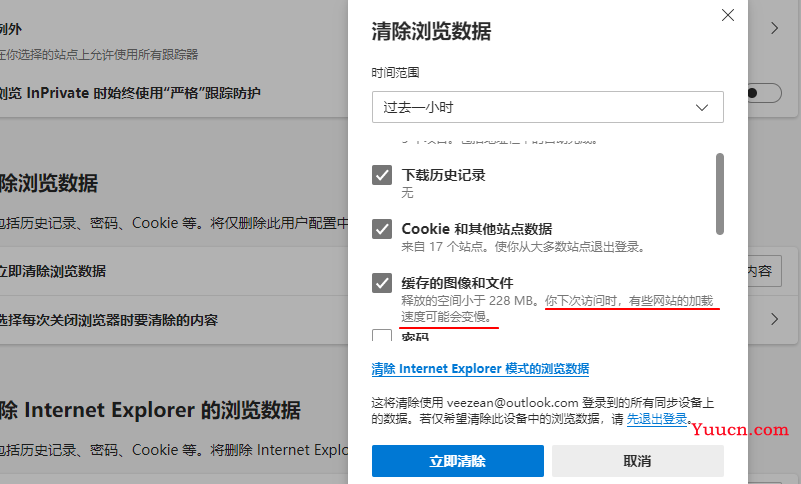Click the partially visible 选择要清除的内容 button
Image resolution: width=801 pixels, height=484 pixels.
click(x=765, y=271)
